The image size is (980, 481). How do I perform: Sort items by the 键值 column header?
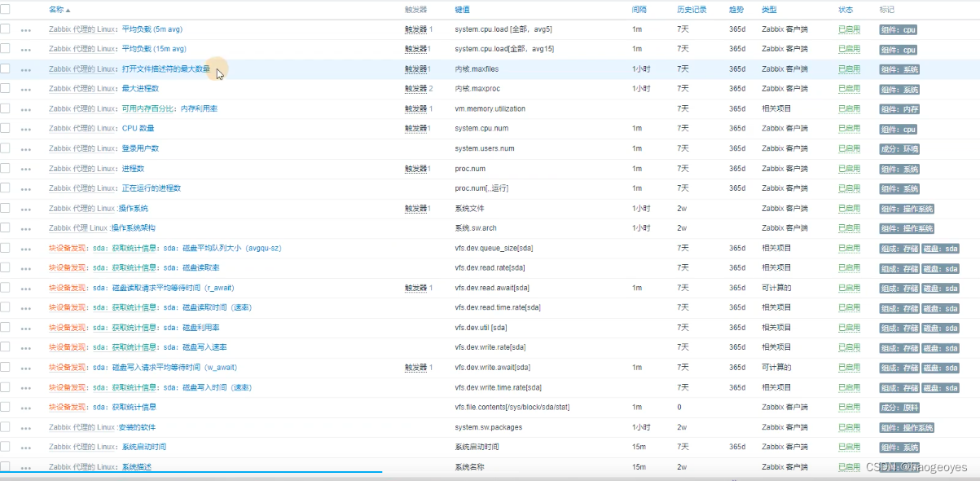[462, 10]
